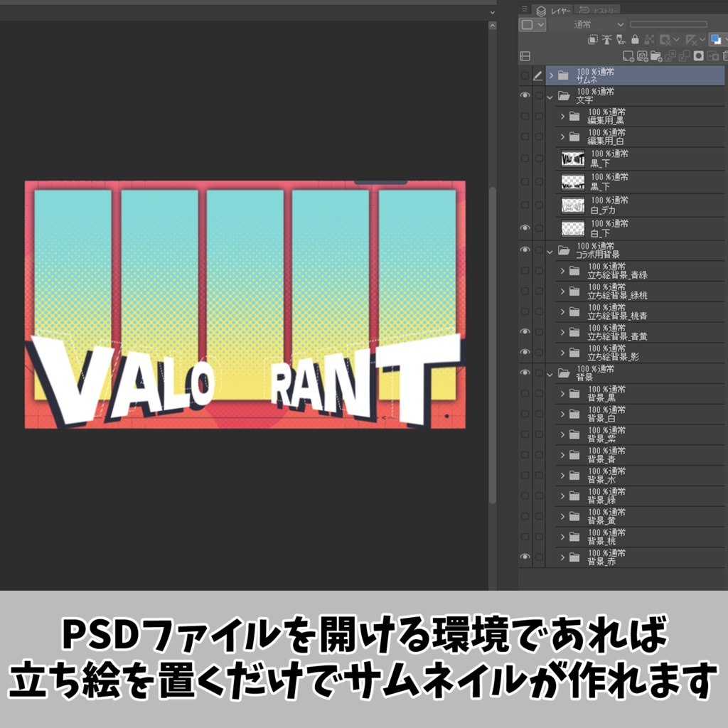
Task: Create a new layer folder
Action: (x=656, y=55)
